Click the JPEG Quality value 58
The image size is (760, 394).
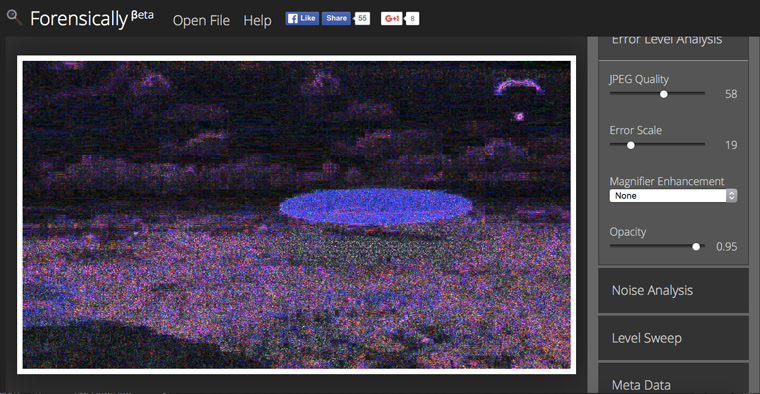pyautogui.click(x=731, y=94)
